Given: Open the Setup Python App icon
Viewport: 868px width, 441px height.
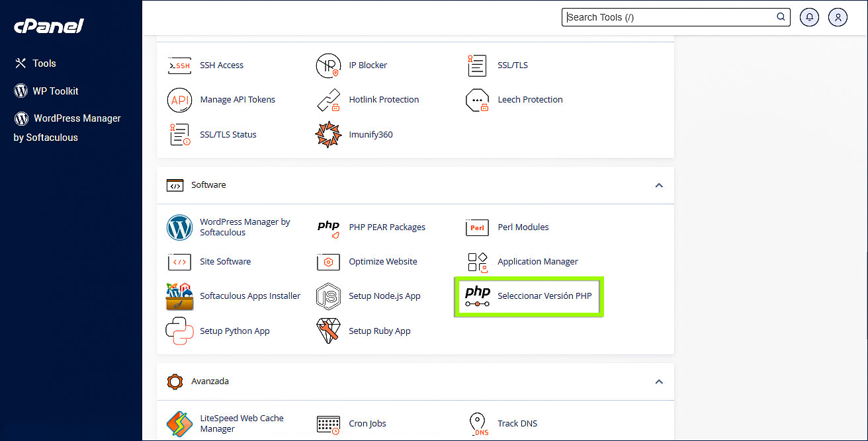Looking at the screenshot, I should pyautogui.click(x=179, y=331).
